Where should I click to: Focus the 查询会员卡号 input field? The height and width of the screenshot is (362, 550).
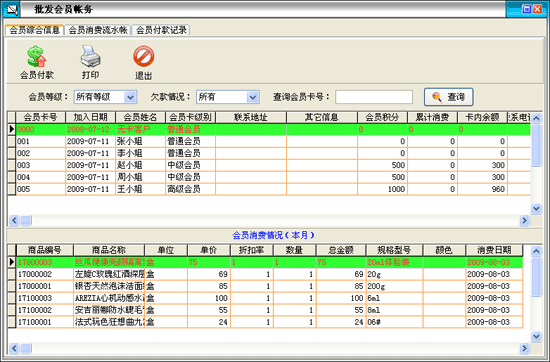(x=374, y=97)
